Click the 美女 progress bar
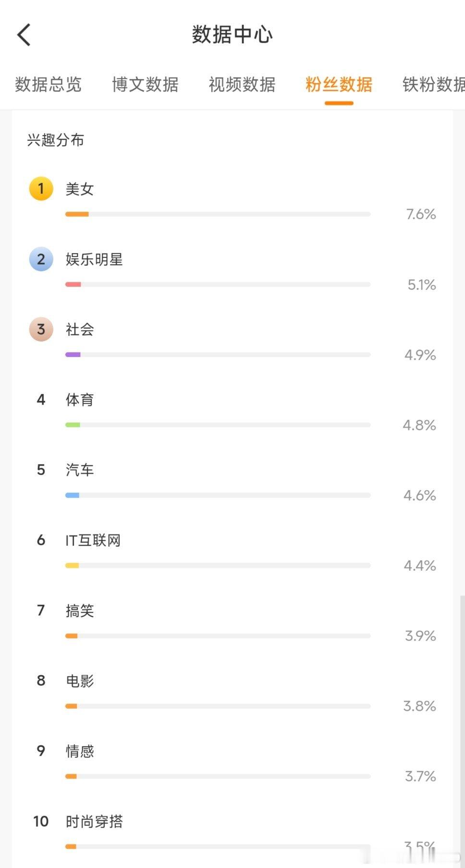 point(218,214)
